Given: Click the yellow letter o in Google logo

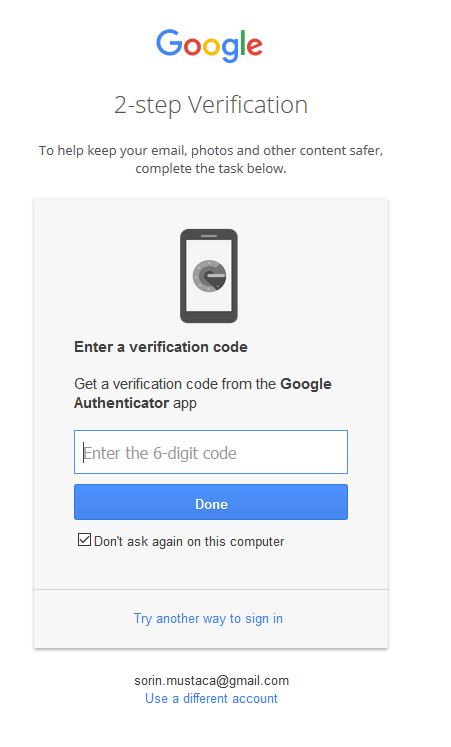Looking at the screenshot, I should pyautogui.click(x=211, y=47).
